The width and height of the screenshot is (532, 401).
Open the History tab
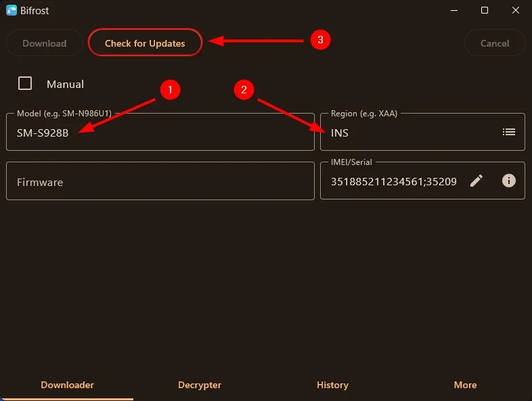[x=332, y=385]
